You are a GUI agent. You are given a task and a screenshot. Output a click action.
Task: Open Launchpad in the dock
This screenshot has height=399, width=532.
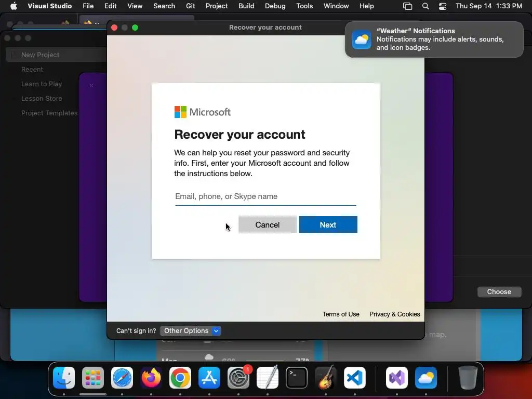[x=93, y=378]
